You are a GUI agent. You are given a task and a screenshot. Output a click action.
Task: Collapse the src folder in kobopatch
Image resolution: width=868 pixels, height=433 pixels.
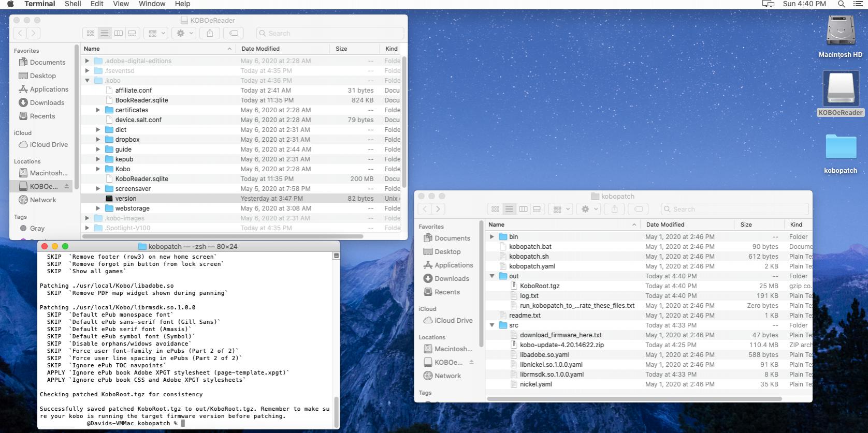(x=492, y=325)
